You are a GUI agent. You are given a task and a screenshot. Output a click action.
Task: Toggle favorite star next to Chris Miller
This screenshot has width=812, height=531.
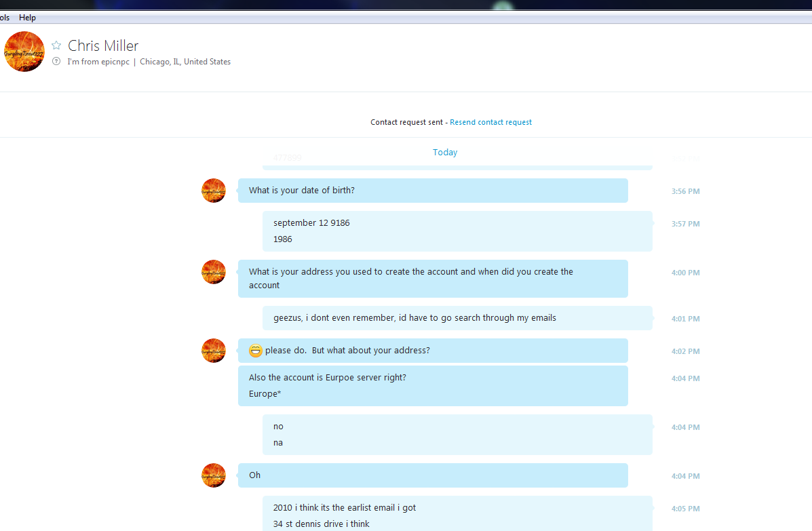point(56,45)
